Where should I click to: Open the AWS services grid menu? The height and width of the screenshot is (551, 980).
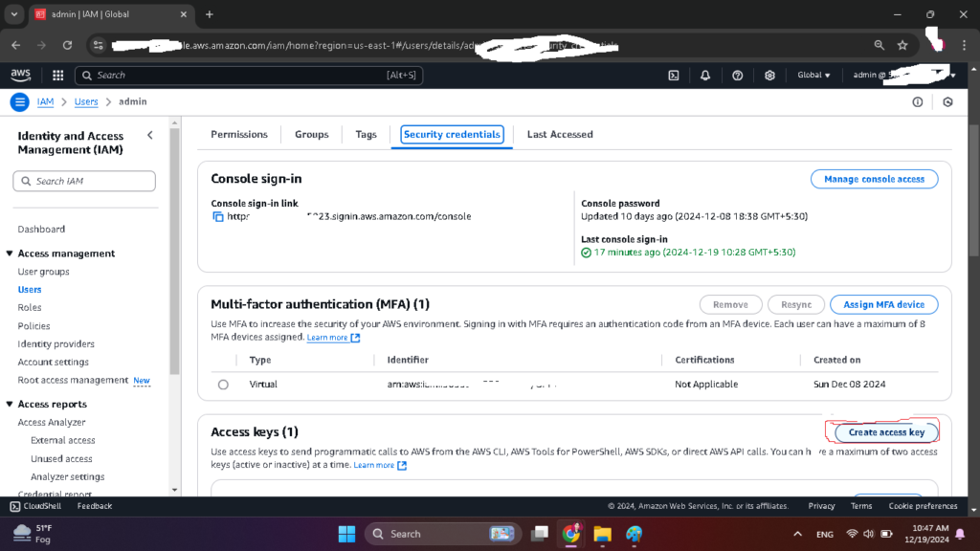pos(58,75)
